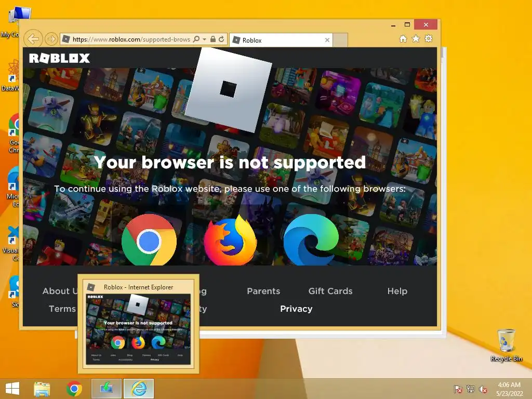Click the address bar search magnifier icon
532x399 pixels.
(x=196, y=39)
